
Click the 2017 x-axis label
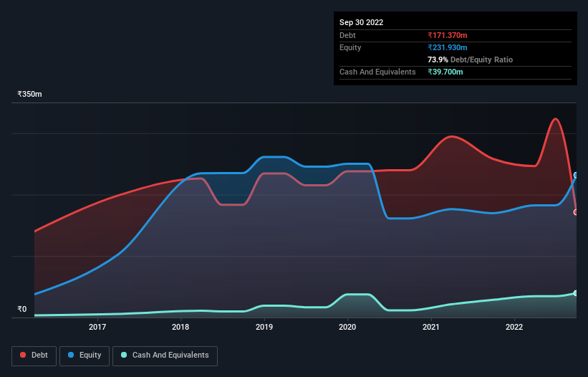(x=97, y=327)
